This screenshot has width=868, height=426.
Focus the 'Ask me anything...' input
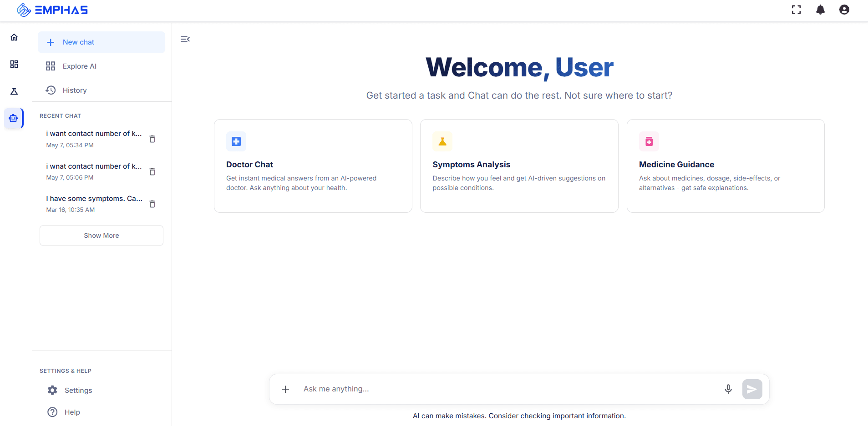click(509, 389)
